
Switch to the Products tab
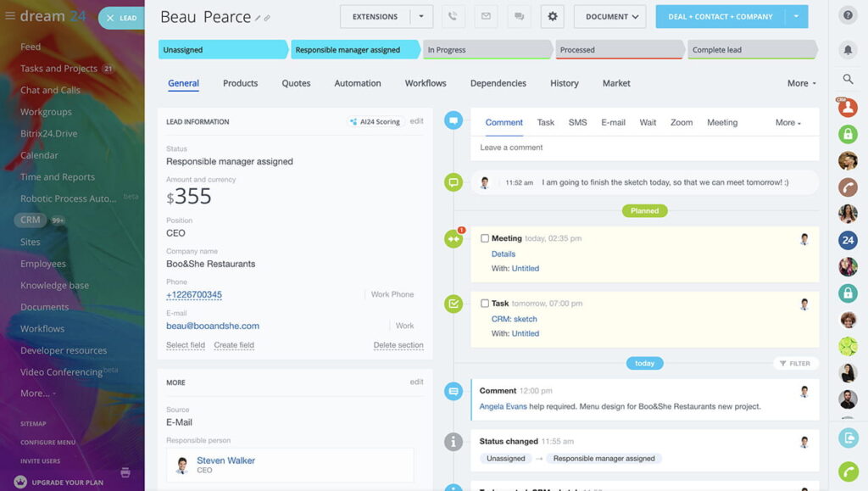click(x=240, y=83)
